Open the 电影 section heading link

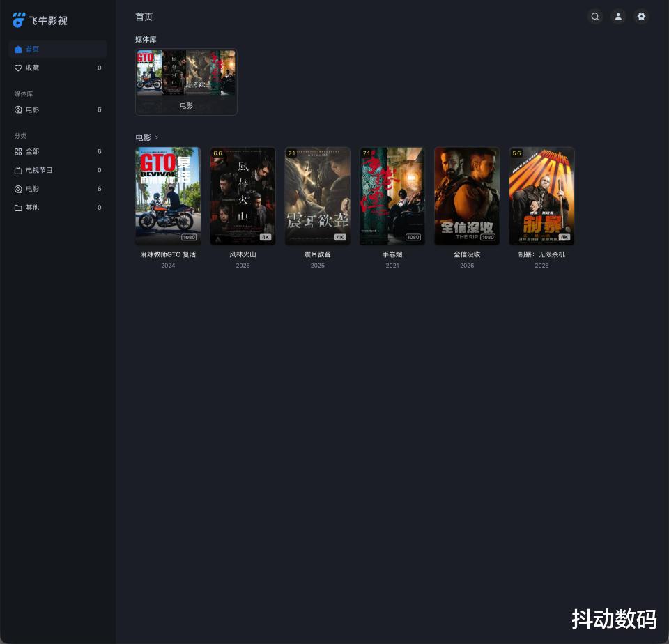[x=143, y=137]
